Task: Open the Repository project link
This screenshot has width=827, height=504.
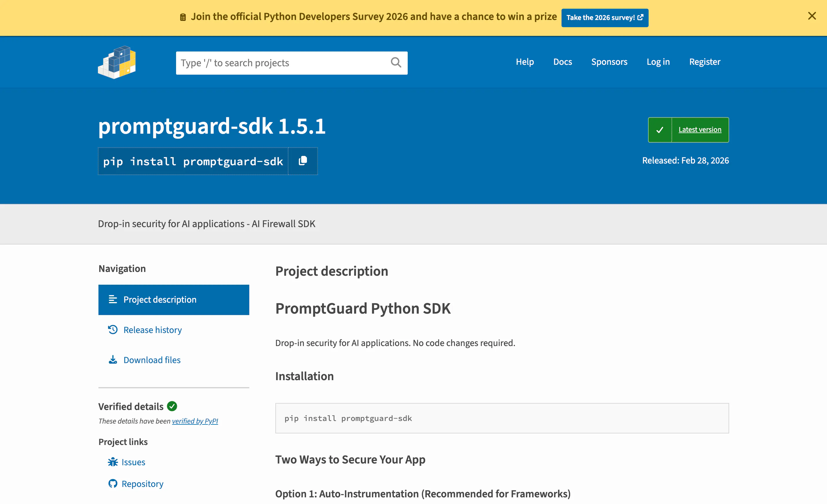Action: click(142, 484)
